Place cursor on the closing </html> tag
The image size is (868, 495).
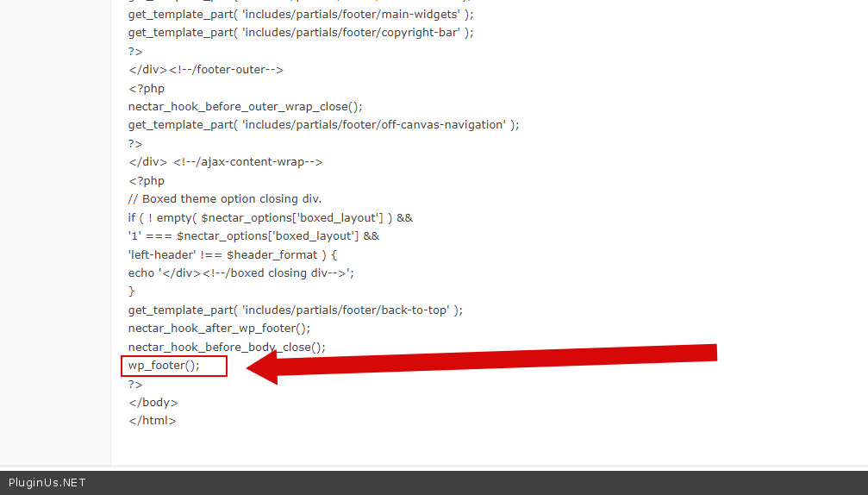153,421
